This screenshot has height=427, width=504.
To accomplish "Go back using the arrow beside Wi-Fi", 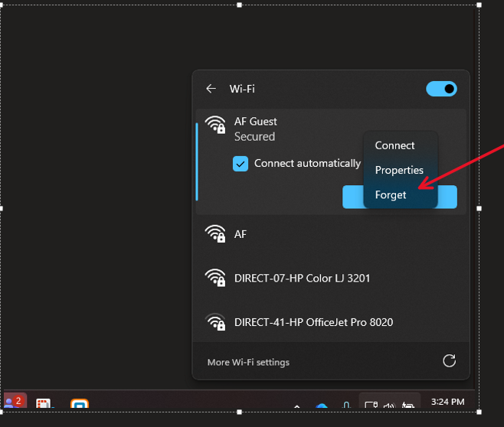I will coord(211,89).
